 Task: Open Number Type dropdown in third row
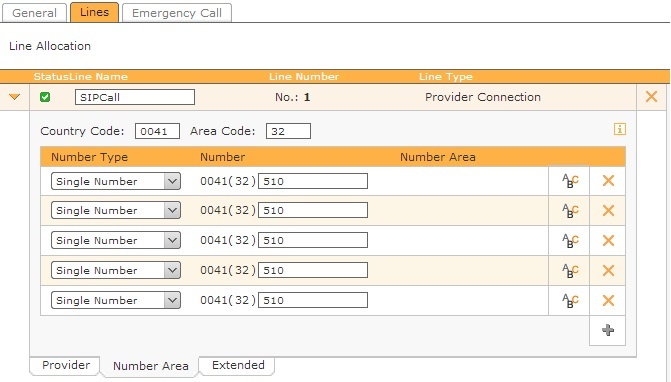116,240
